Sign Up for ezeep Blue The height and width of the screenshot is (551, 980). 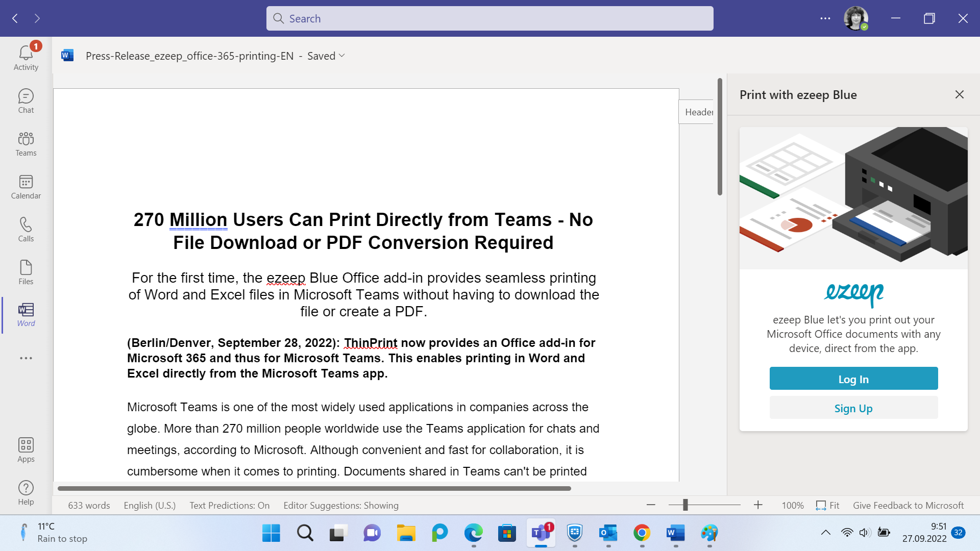click(853, 408)
